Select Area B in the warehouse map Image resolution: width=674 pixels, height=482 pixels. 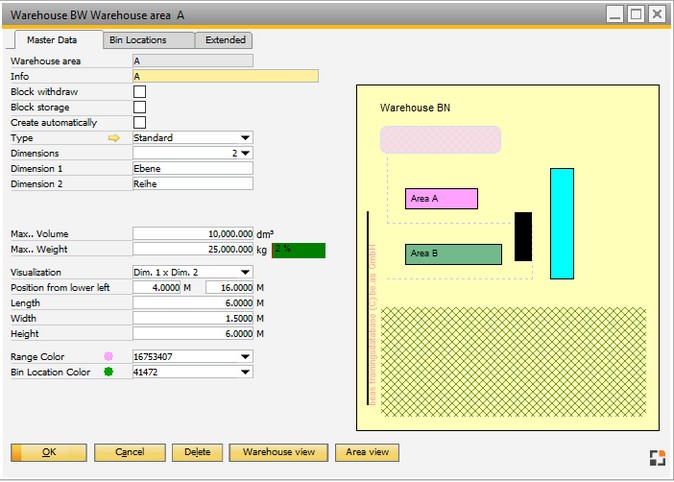(x=453, y=254)
